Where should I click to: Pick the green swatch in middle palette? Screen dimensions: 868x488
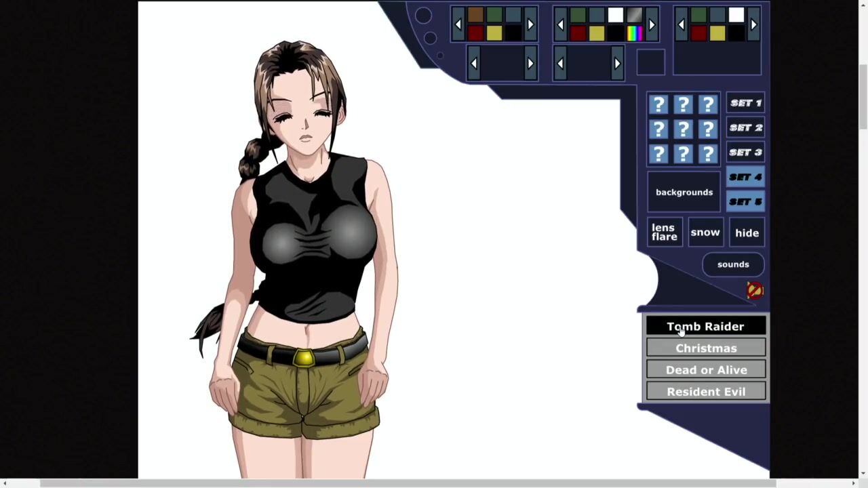[x=578, y=15]
